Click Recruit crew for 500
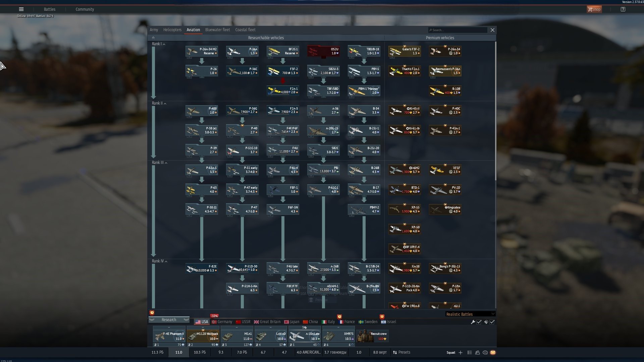 [x=372, y=336]
